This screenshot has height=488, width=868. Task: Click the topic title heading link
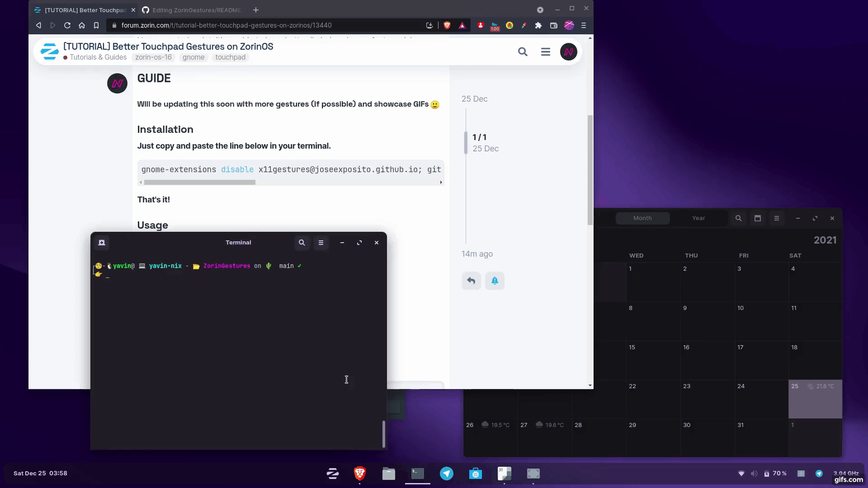[168, 47]
